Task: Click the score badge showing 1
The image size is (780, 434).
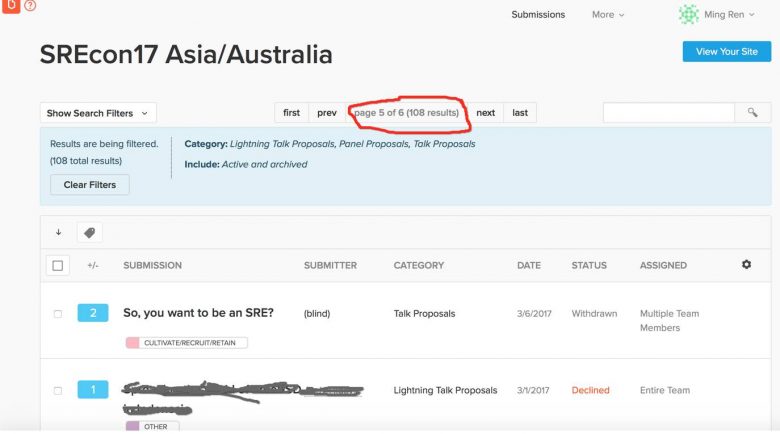Action: (93, 390)
